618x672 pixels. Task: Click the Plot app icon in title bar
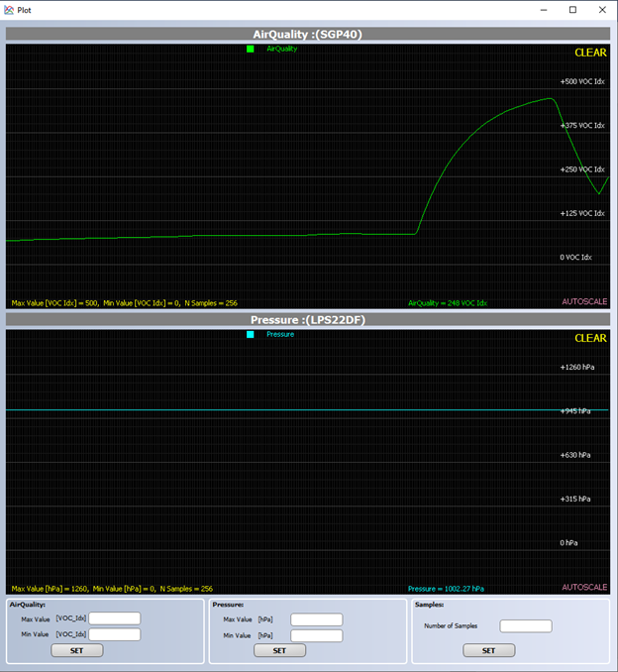tap(9, 10)
